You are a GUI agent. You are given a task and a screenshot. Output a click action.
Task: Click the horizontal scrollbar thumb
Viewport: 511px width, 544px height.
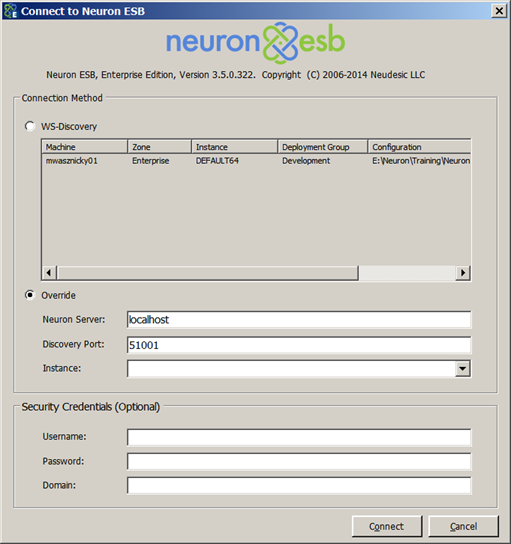click(207, 273)
